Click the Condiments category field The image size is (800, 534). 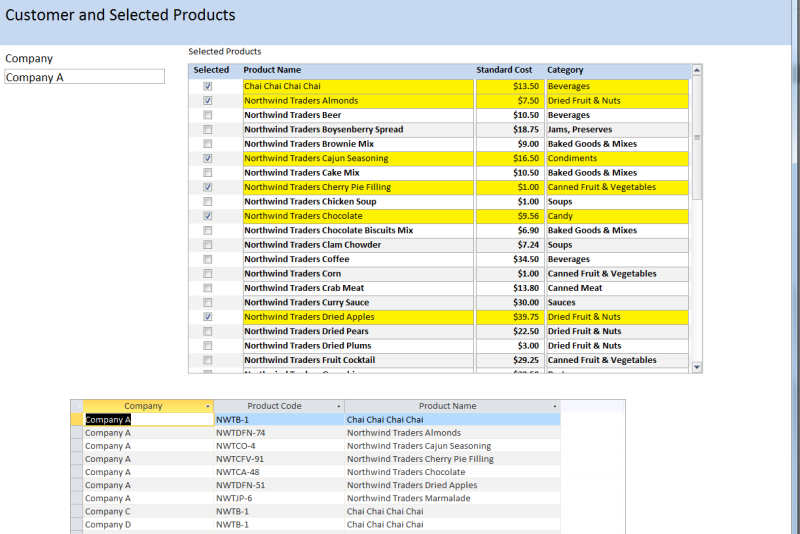coord(617,158)
